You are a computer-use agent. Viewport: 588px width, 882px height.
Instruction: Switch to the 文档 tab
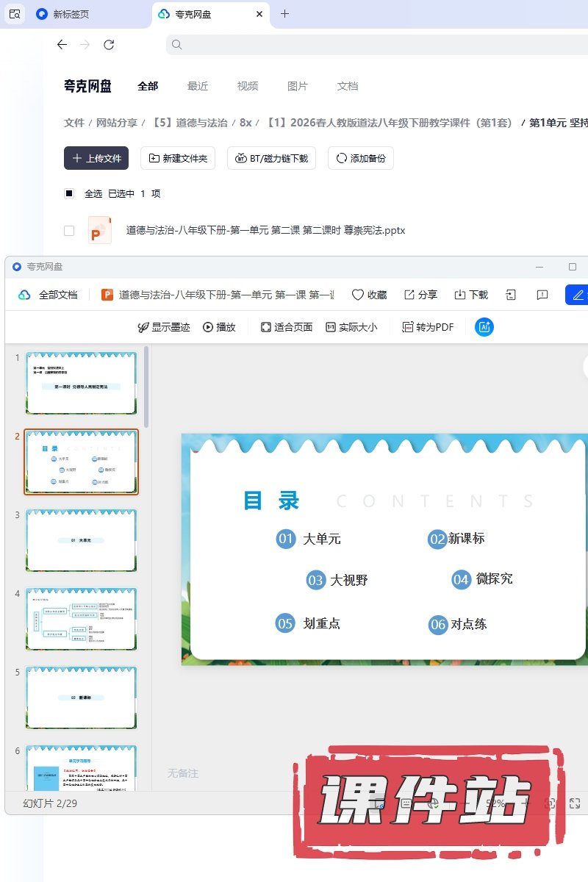point(348,86)
